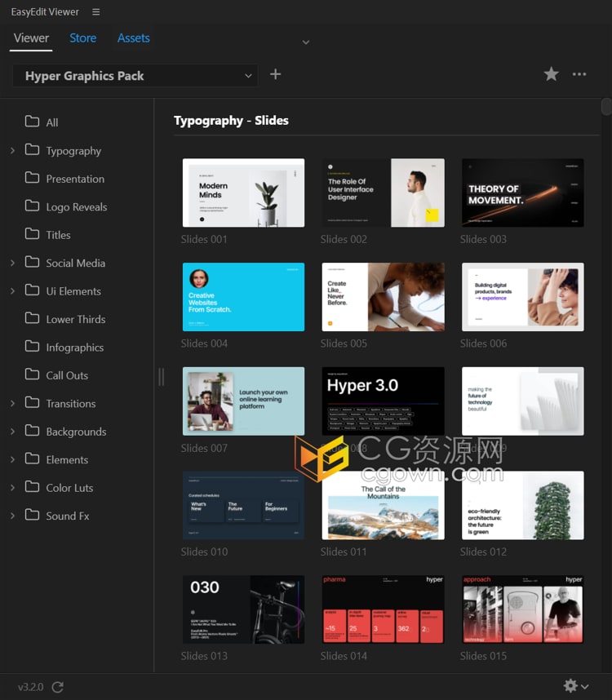Click the Color Luts folder icon
The image size is (612, 700).
pos(32,487)
